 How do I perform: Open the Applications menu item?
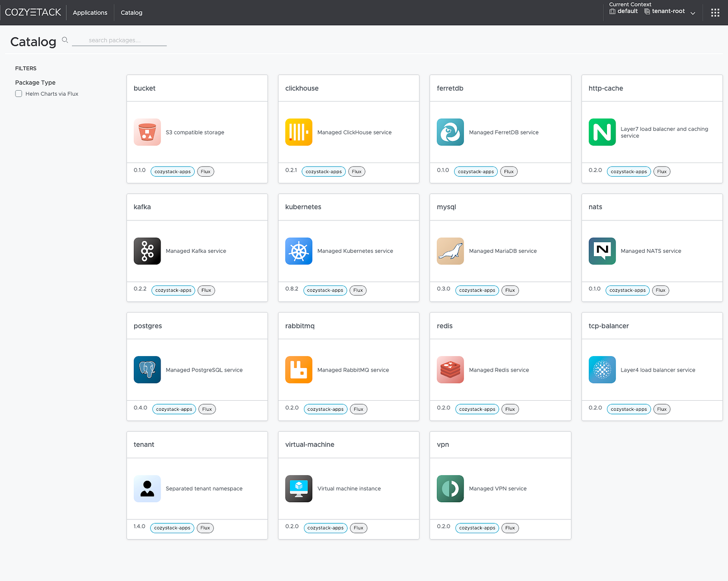(90, 13)
